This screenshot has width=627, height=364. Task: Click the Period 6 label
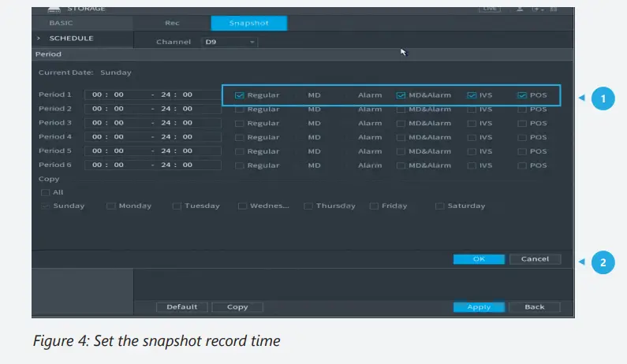pyautogui.click(x=54, y=165)
